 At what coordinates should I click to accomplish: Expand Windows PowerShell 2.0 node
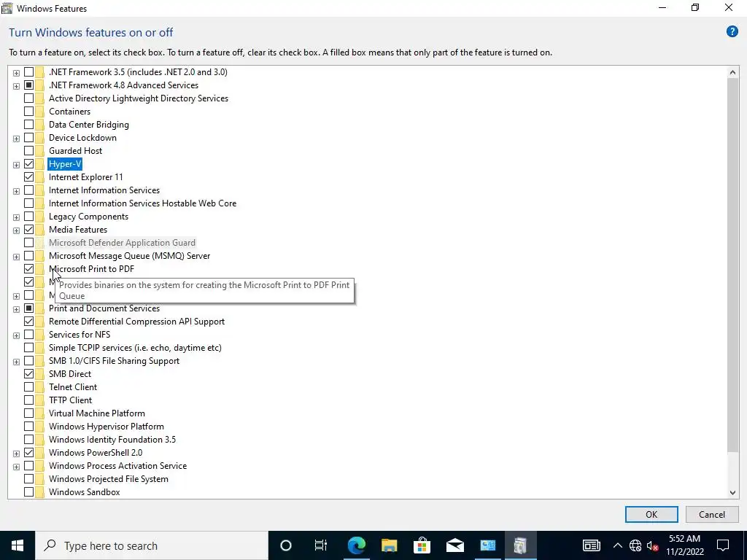[16, 454]
